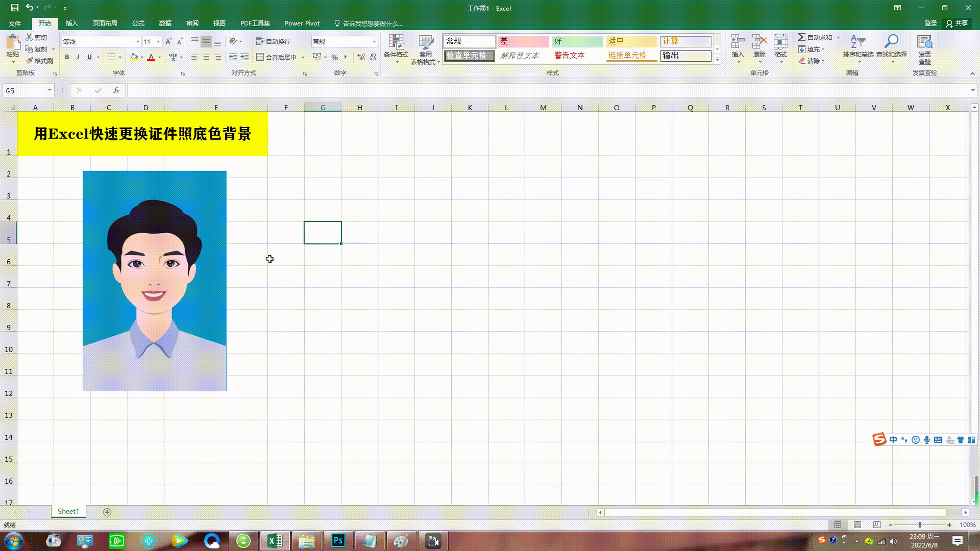Toggle Underline formatting
980x551 pixels.
[x=90, y=57]
